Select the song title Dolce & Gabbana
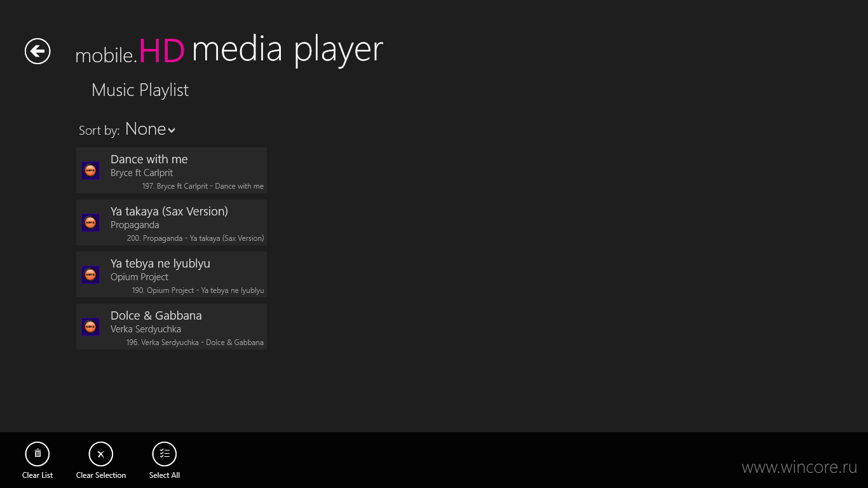The width and height of the screenshot is (868, 488). (156, 316)
